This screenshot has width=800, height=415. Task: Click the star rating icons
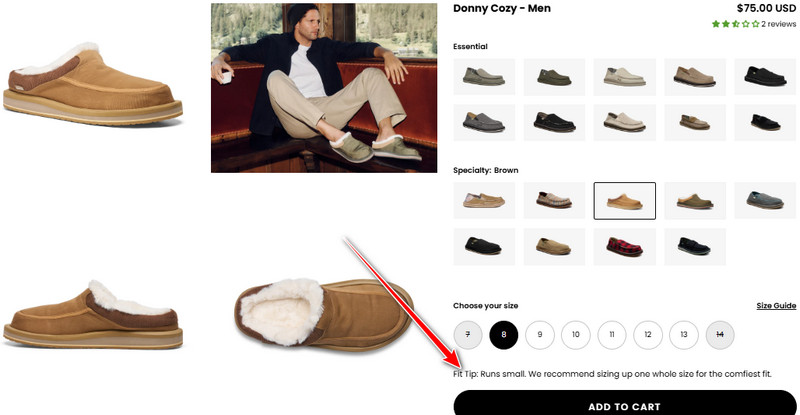[735, 24]
